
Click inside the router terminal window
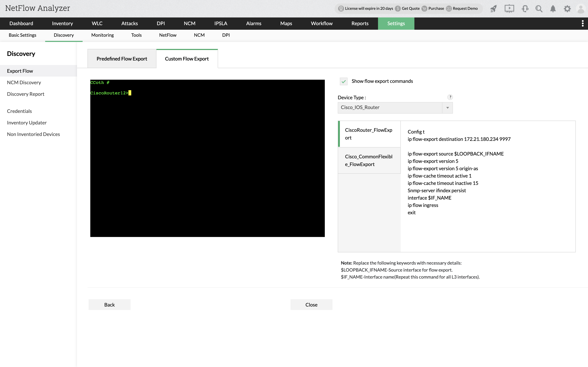coord(207,158)
